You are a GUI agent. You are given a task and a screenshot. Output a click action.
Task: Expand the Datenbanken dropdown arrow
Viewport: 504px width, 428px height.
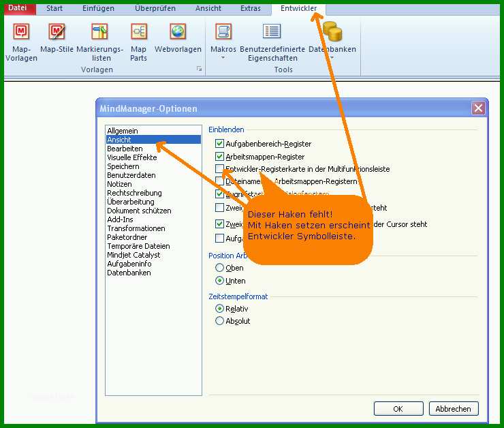click(x=332, y=58)
